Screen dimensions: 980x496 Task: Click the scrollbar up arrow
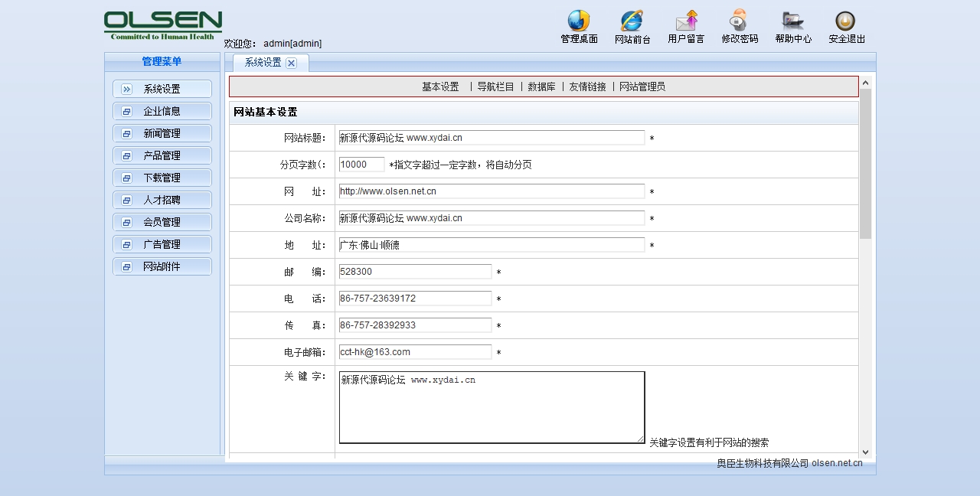click(x=865, y=82)
